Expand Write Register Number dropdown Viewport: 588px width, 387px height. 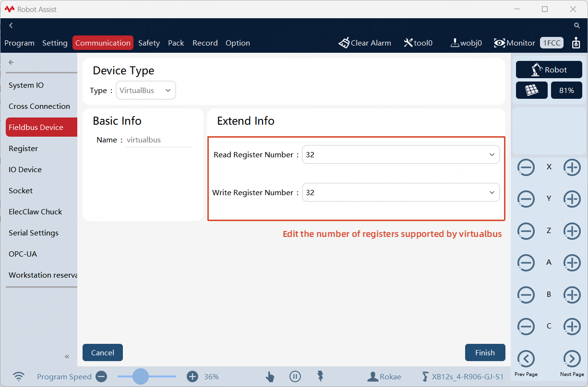pos(401,192)
